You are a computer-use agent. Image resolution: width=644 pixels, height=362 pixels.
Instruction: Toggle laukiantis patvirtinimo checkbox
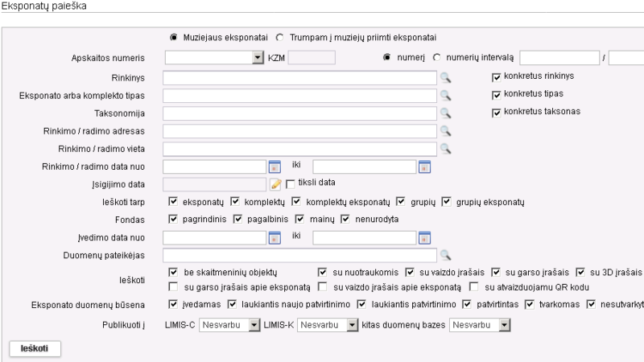coord(361,304)
